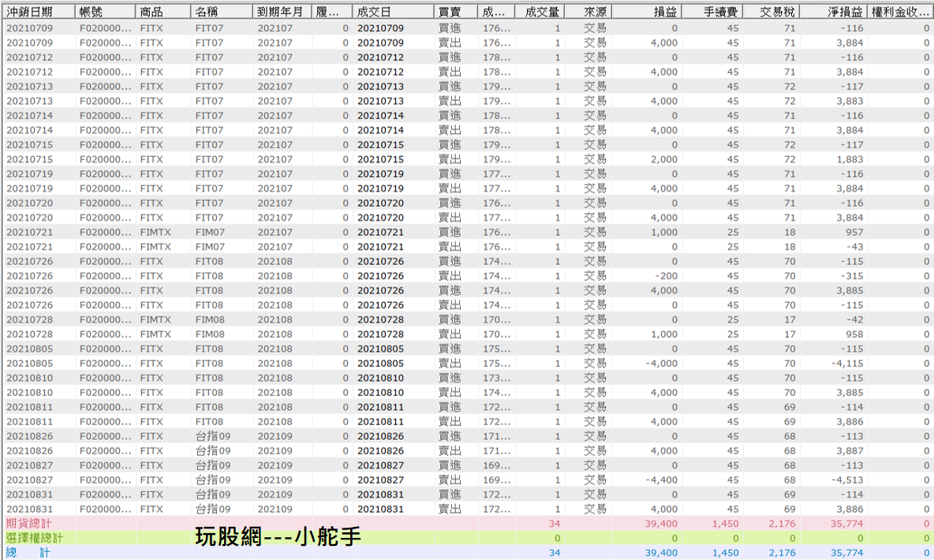Click the 淨損益 value -315
Image resolution: width=934 pixels, height=560 pixels.
[x=852, y=276]
